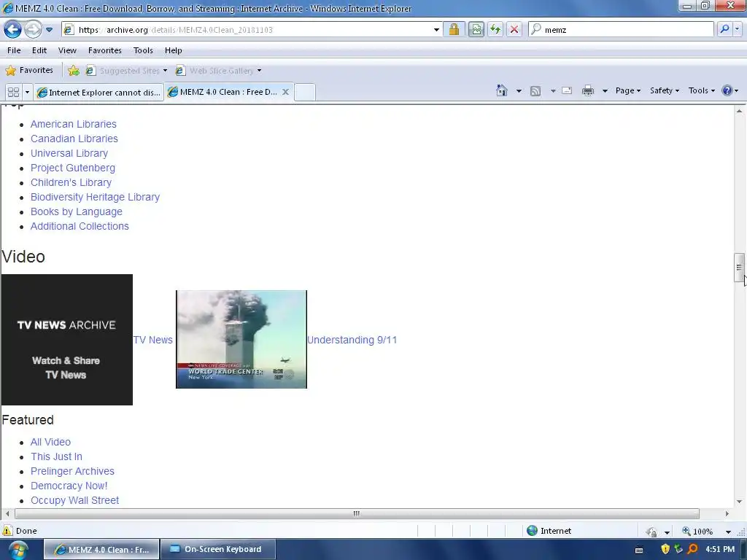Open Suggested Sites favorites bar item
Image resolution: width=747 pixels, height=560 pixels.
(127, 71)
